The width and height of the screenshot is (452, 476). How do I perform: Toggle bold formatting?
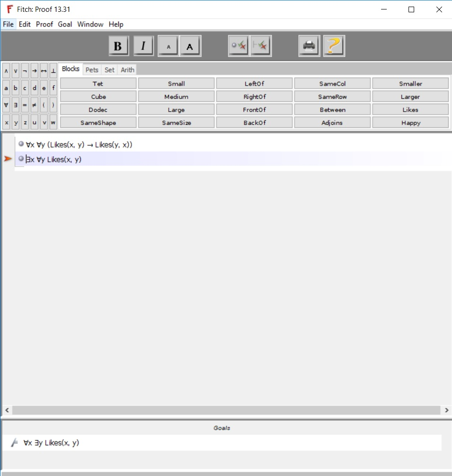[119, 45]
